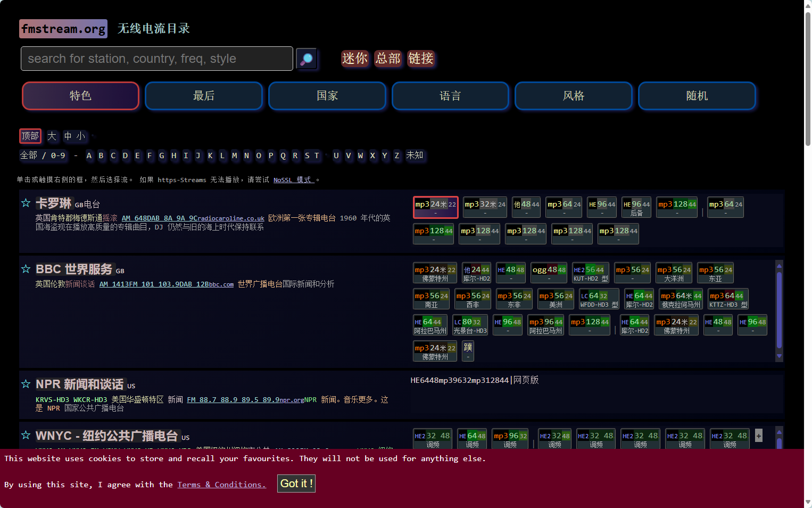
Task: Switch to the 国家 tab
Action: coord(327,96)
